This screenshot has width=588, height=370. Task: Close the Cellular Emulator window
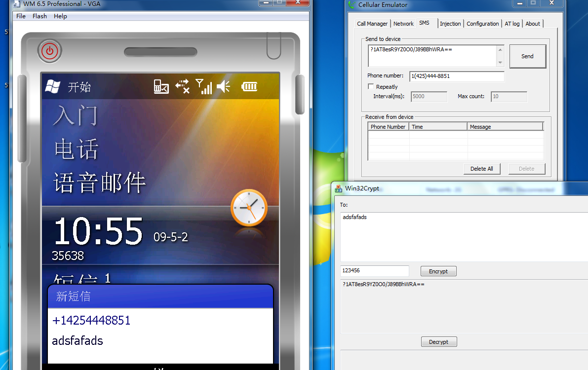551,3
